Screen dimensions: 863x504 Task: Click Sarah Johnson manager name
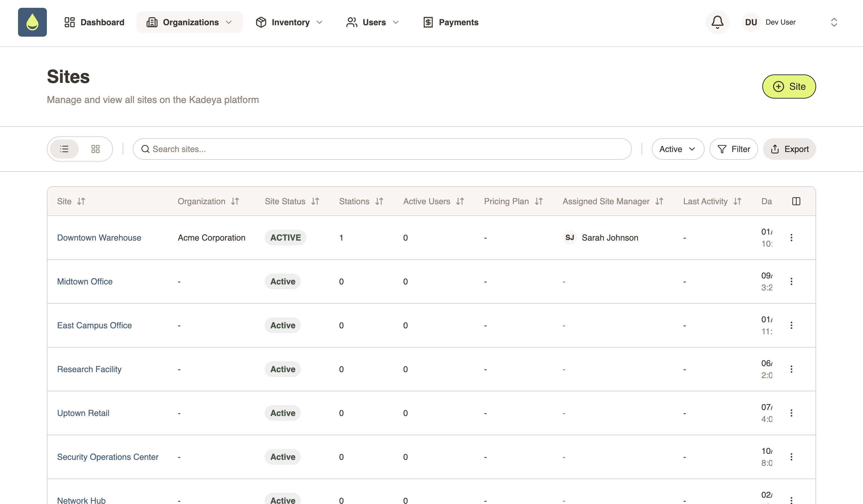click(x=610, y=238)
